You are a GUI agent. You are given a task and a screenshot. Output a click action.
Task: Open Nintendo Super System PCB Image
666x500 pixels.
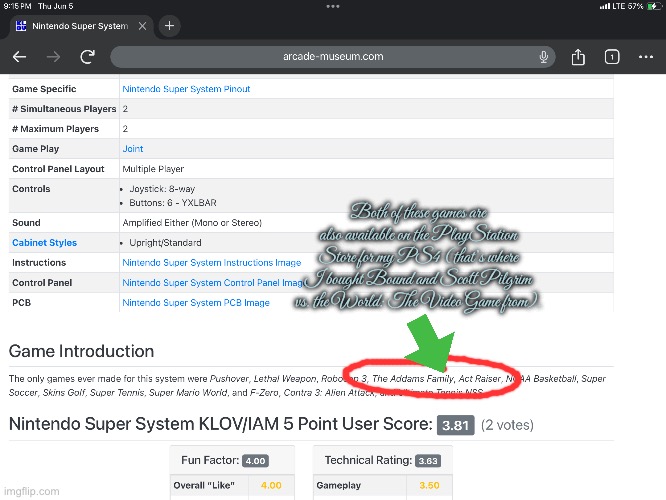(196, 302)
